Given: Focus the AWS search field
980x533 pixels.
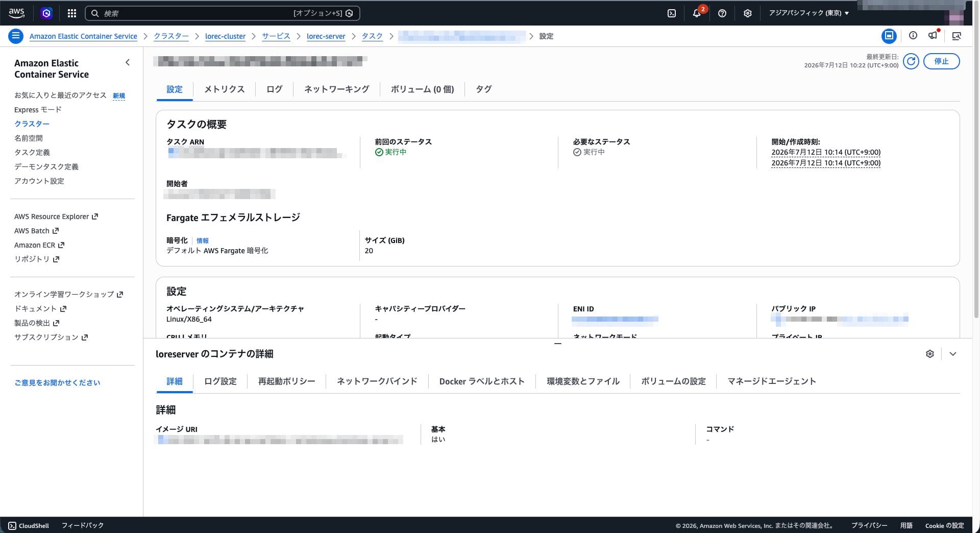Looking at the screenshot, I should click(223, 13).
